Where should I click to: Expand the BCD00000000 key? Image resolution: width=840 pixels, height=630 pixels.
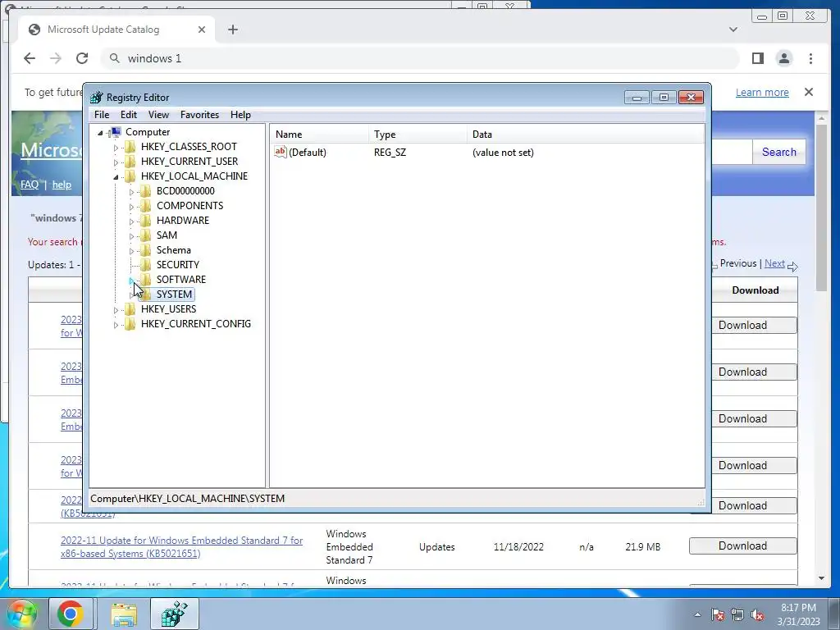[131, 192]
